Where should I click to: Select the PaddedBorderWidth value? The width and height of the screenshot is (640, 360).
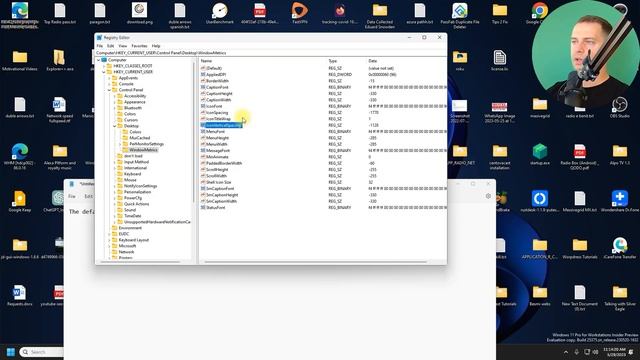[224, 163]
